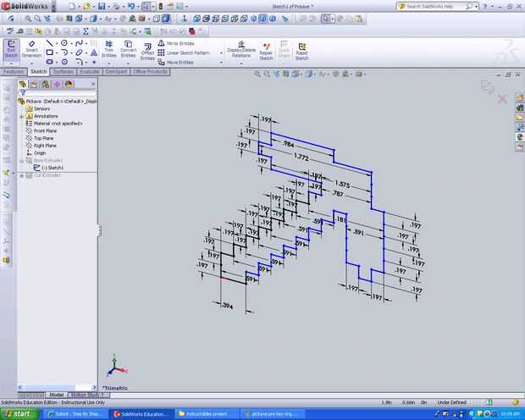This screenshot has width=525, height=420.
Task: Click Display/Delete Relations tool
Action: pyautogui.click(x=241, y=50)
